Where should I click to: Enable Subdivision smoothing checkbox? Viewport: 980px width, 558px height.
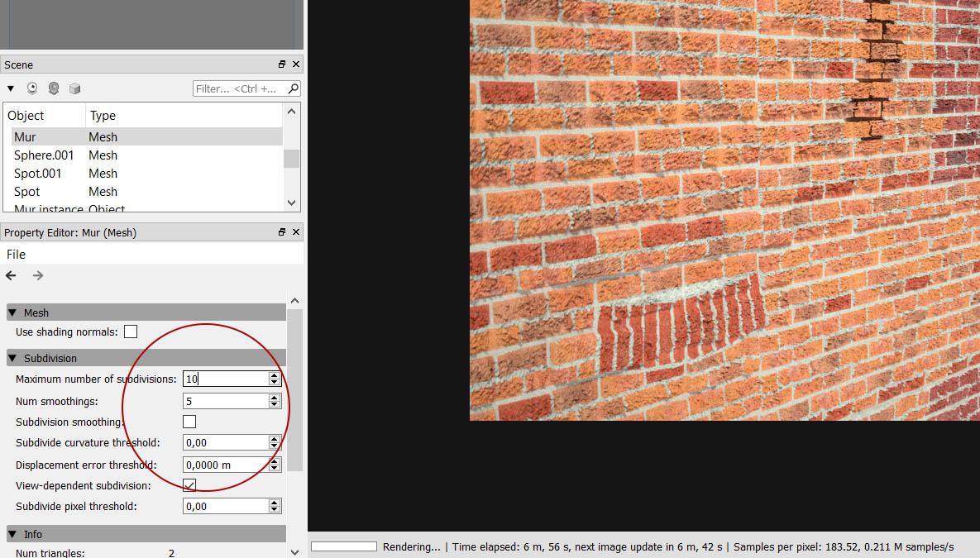click(189, 422)
